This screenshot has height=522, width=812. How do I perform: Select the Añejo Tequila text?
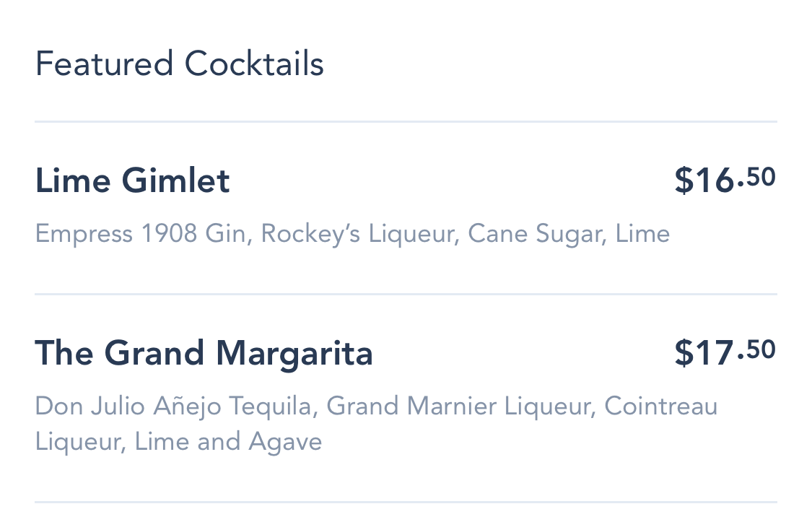(235, 406)
